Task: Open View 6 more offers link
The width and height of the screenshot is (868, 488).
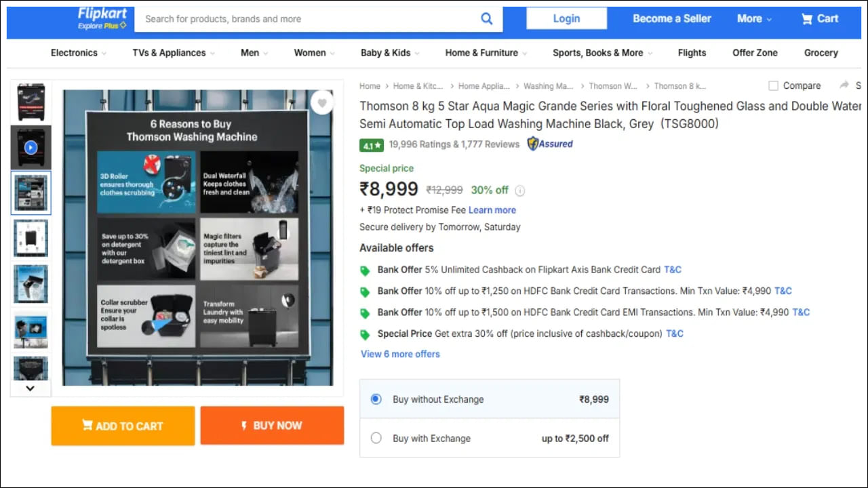Action: point(400,354)
